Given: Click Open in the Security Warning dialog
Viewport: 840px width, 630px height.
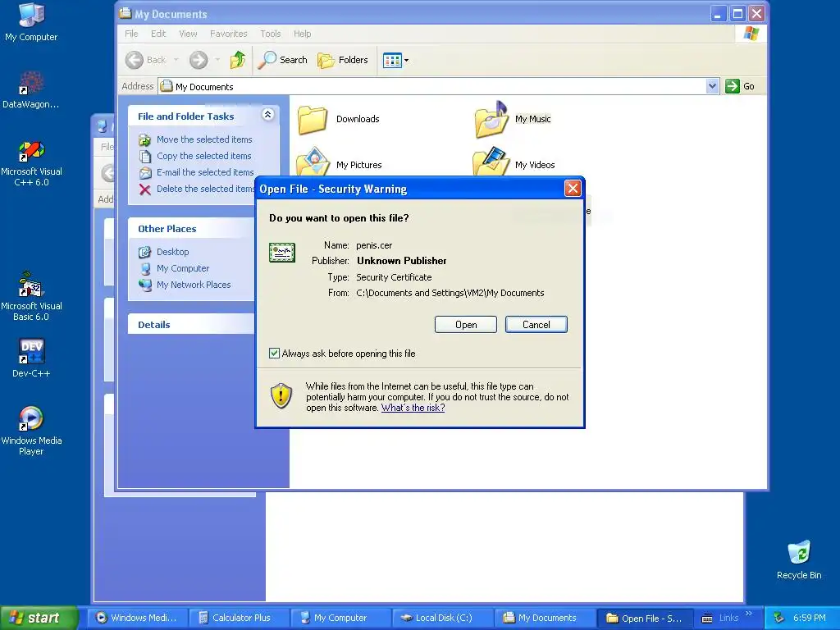Looking at the screenshot, I should [466, 325].
